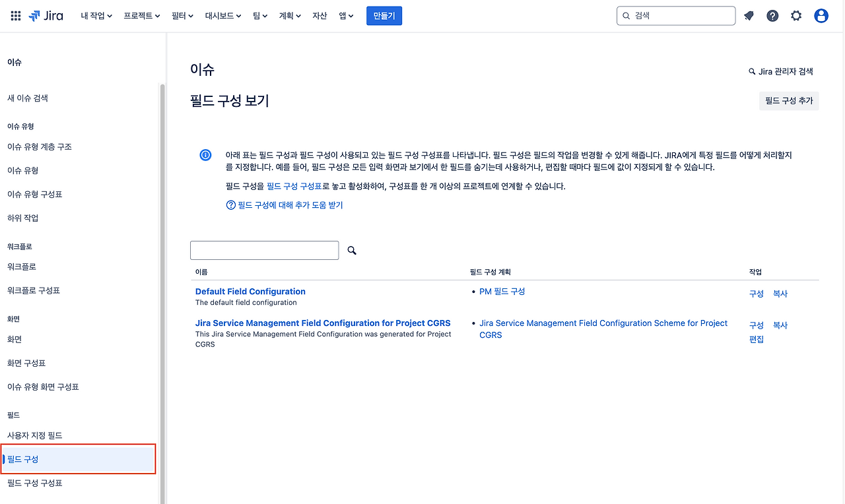Click the 필드 구성 추가 button

[x=789, y=100]
